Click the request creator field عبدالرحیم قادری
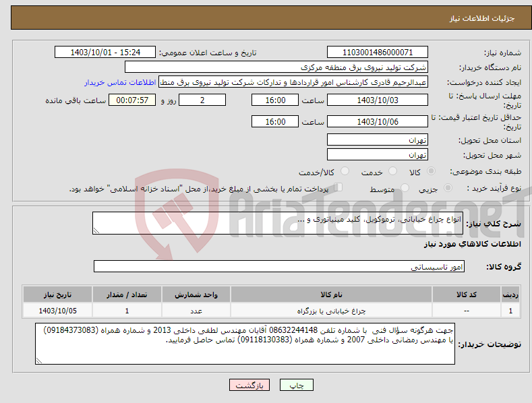This screenshot has height=403, width=532. pos(293,82)
